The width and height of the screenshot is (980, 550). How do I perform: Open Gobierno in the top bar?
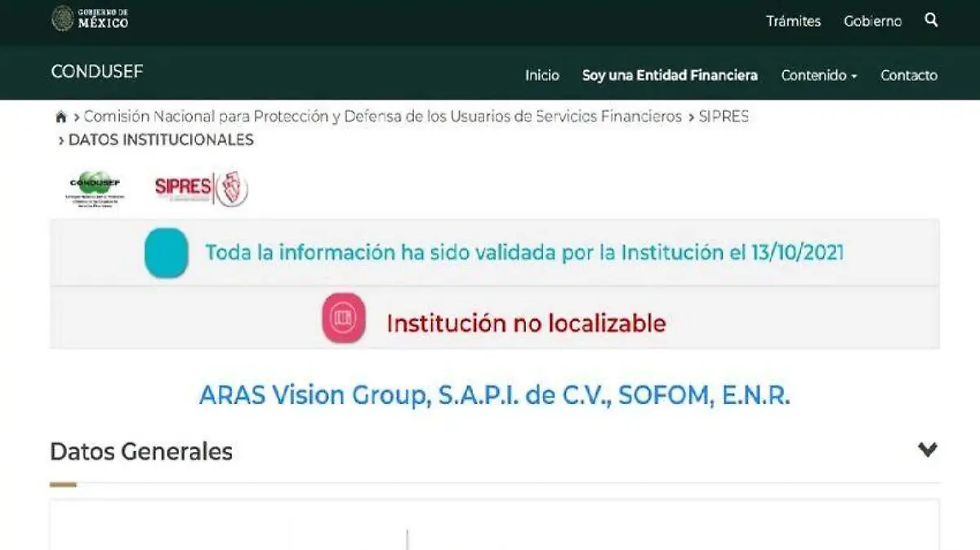[x=872, y=21]
